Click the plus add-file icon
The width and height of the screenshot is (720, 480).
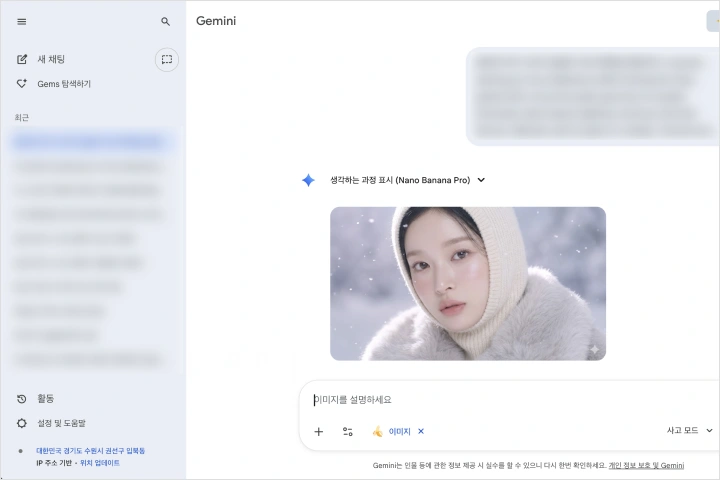point(319,431)
